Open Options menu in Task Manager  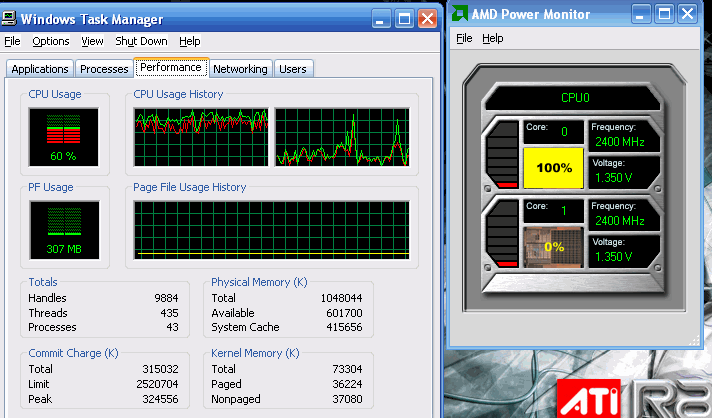(51, 41)
